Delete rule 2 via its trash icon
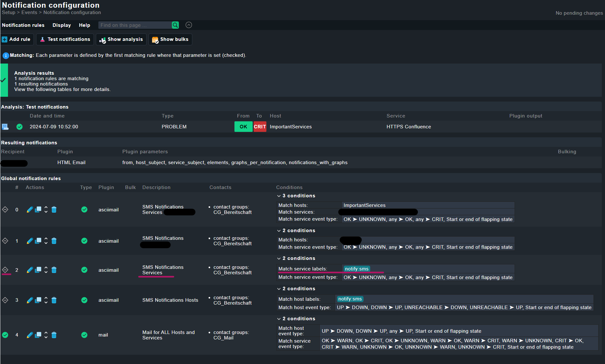 pos(54,270)
